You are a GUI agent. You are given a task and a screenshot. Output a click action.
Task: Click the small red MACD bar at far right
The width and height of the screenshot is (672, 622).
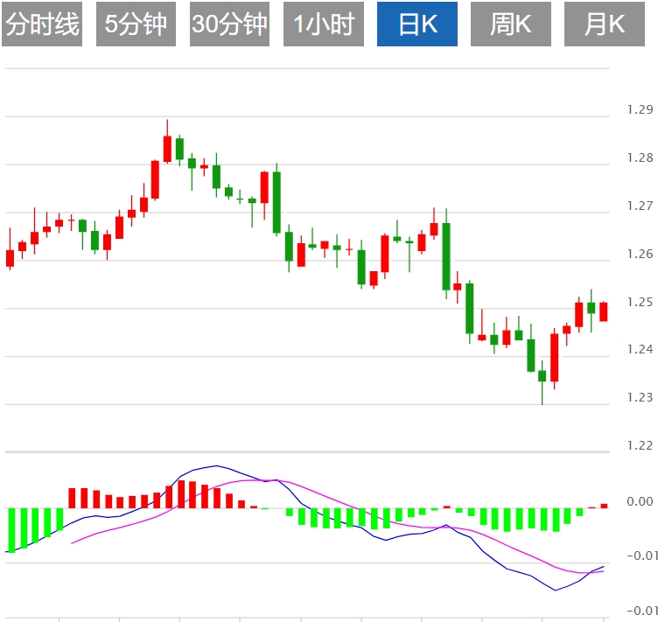(603, 506)
